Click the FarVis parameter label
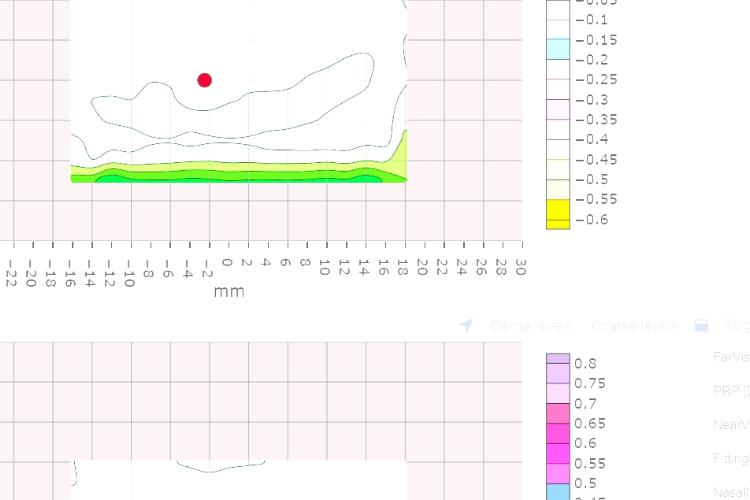The image size is (750, 500). click(730, 357)
